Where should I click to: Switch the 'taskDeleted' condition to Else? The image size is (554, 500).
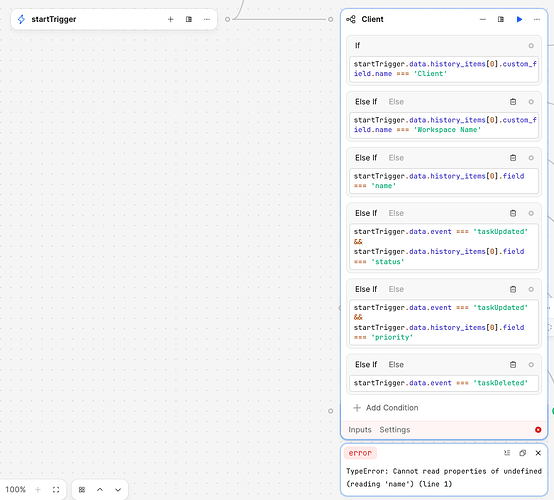396,365
